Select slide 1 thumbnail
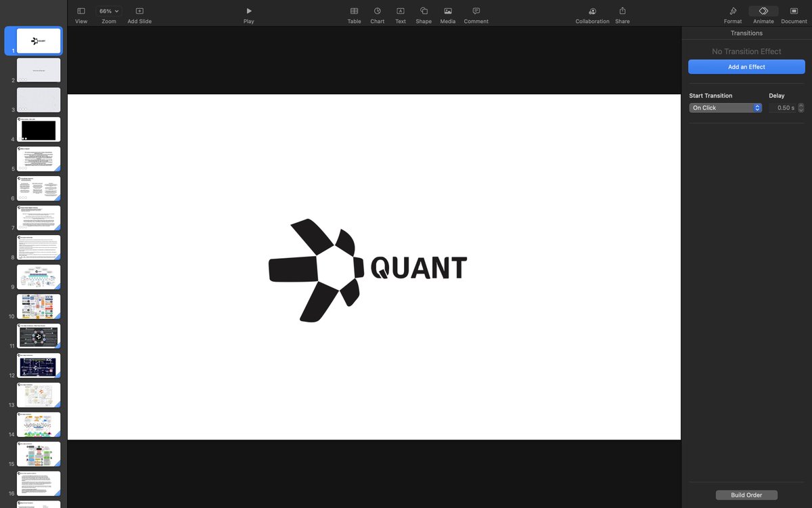812x508 pixels. coord(39,41)
